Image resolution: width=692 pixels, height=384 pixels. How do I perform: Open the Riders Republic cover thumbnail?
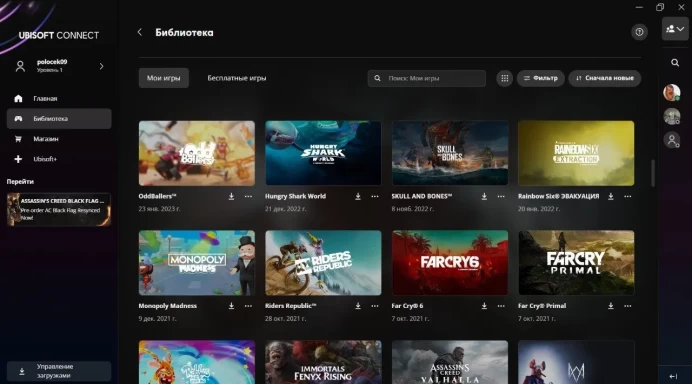tap(323, 263)
